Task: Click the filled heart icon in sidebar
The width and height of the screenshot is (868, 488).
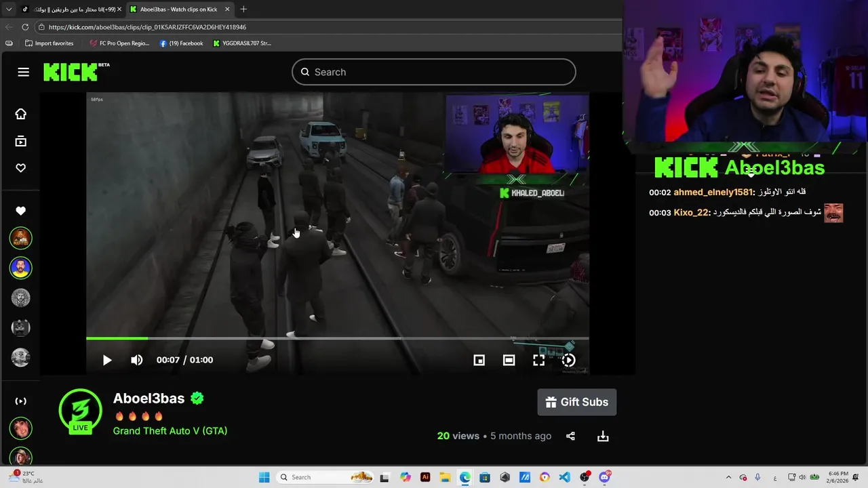Action: (21, 211)
